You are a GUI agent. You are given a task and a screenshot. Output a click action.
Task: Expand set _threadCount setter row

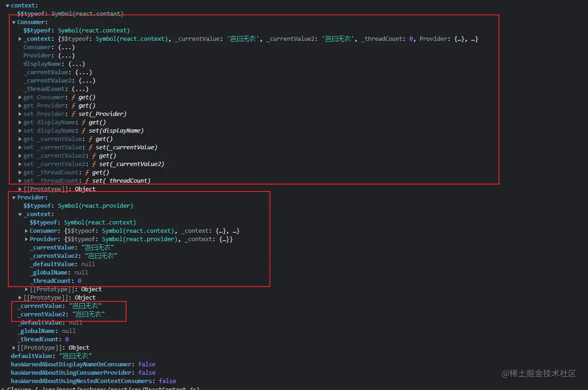tap(20, 181)
